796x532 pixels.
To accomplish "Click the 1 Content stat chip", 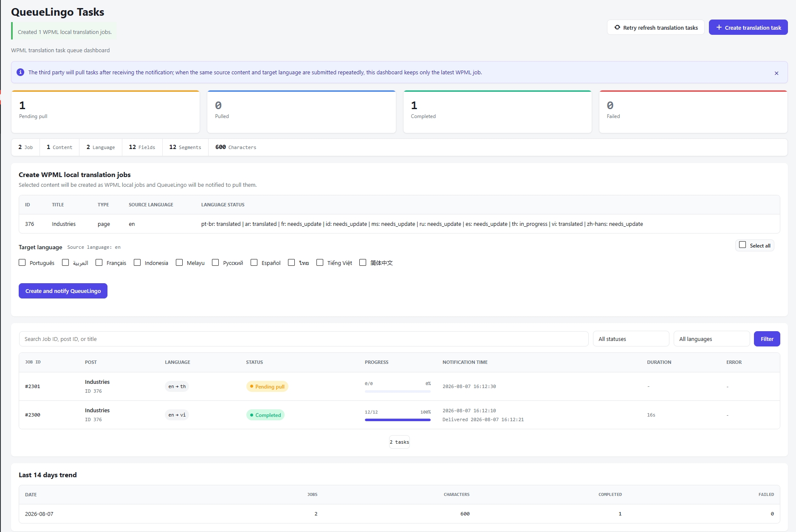I will coord(59,147).
